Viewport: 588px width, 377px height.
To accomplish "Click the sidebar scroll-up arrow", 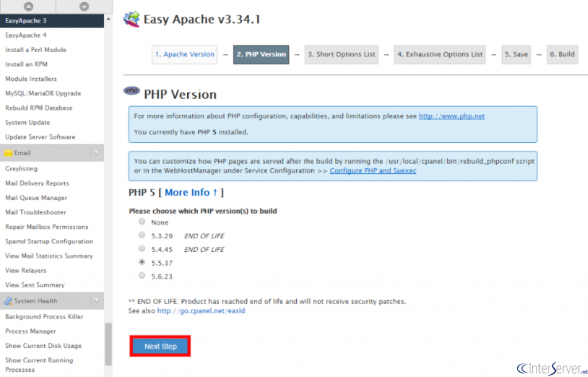I will pos(109,19).
